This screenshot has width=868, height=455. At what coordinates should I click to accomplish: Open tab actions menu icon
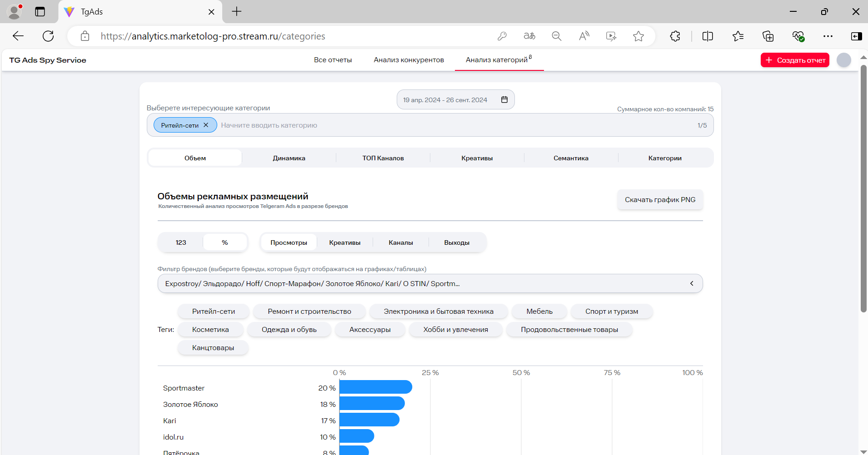pos(40,12)
